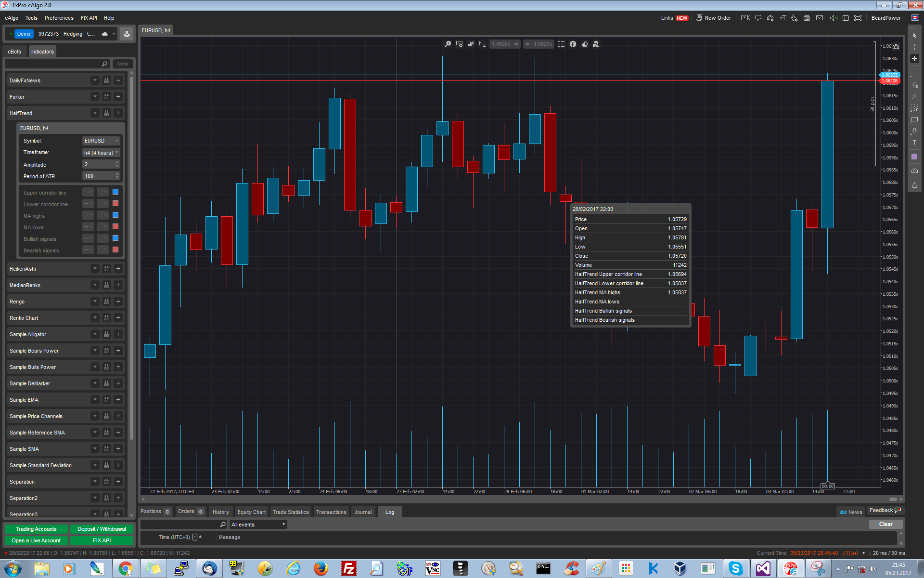Open layout panel icon in top bar
924x578 pixels.
coord(846,18)
